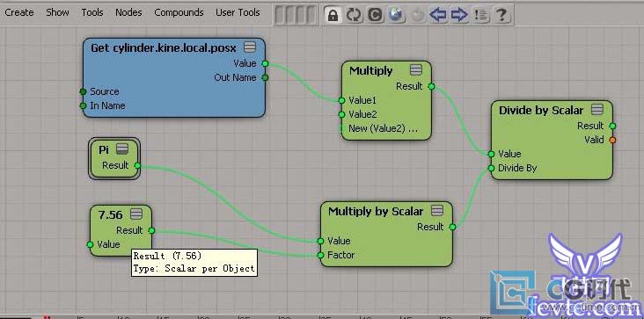Select the first memo cam slot
644x319 pixels.
[x=279, y=15]
